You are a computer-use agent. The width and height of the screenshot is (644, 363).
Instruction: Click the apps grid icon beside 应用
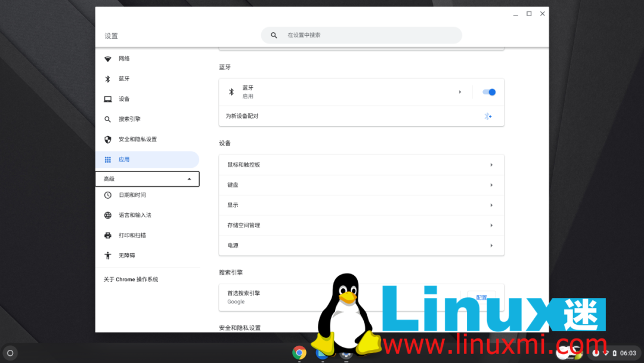point(107,159)
